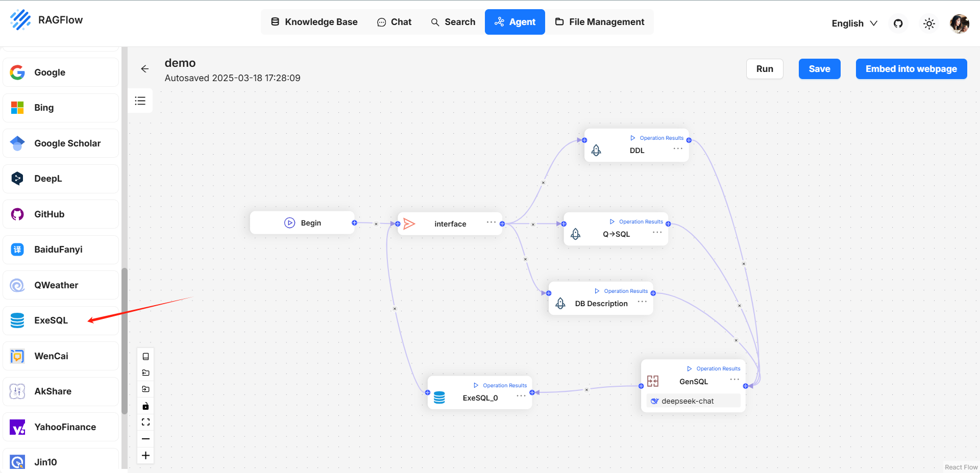The height and width of the screenshot is (473, 980).
Task: Click the Embed into webpage button
Action: click(911, 69)
